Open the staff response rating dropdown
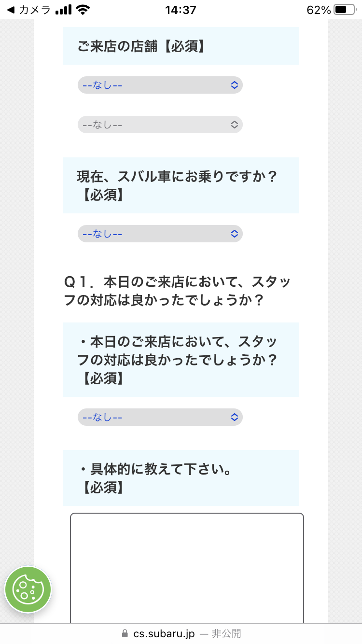 160,417
